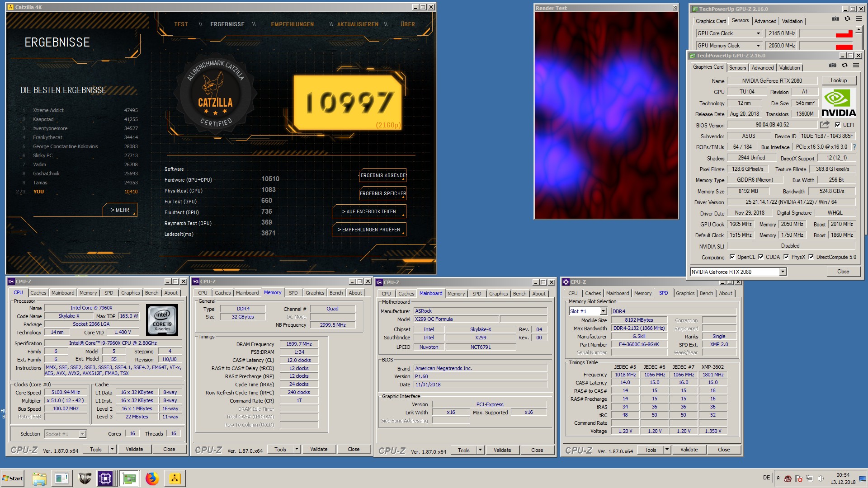Click the speaker volume tray icon
This screenshot has width=868, height=488.
coord(821,479)
